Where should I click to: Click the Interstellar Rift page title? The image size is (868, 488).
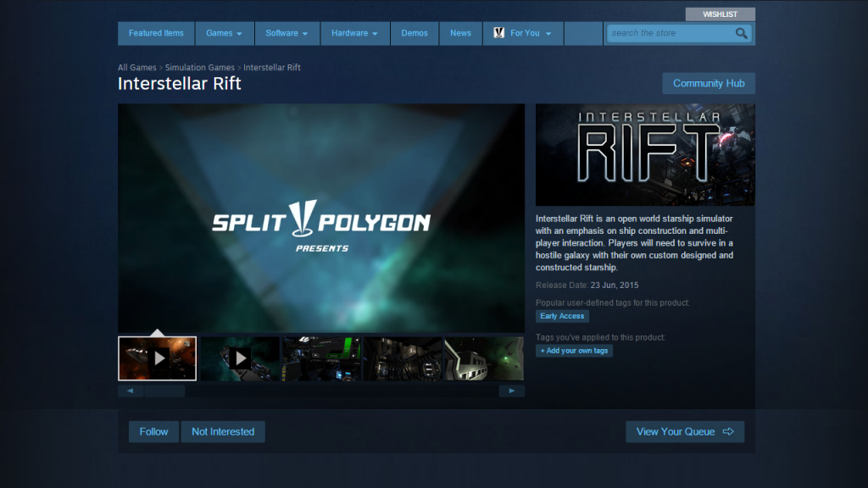(180, 84)
